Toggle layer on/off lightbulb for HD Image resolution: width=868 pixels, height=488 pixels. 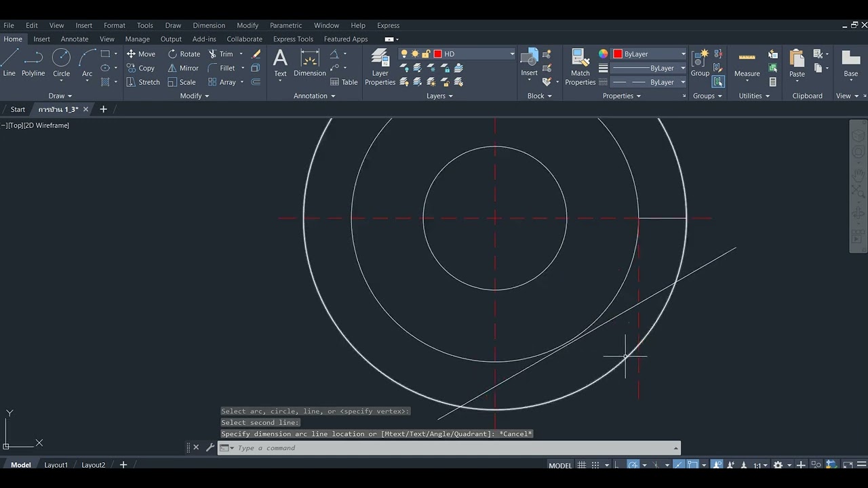[404, 54]
